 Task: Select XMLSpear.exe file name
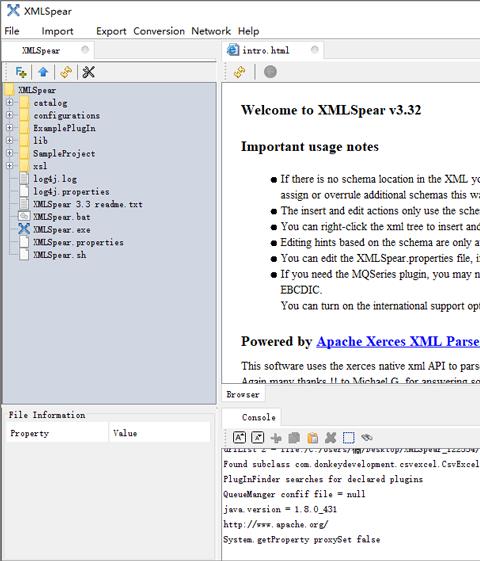tap(62, 229)
